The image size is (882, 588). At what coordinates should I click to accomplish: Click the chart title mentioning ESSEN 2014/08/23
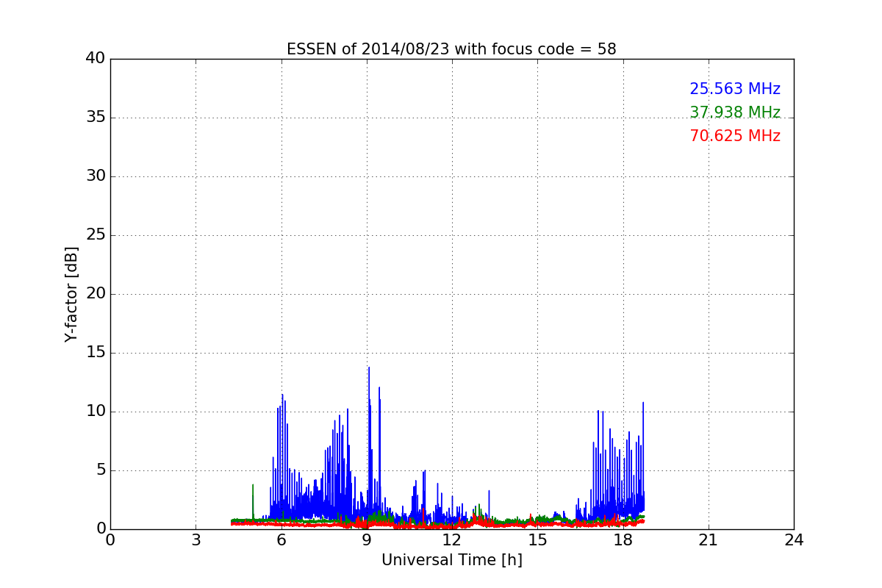451,49
